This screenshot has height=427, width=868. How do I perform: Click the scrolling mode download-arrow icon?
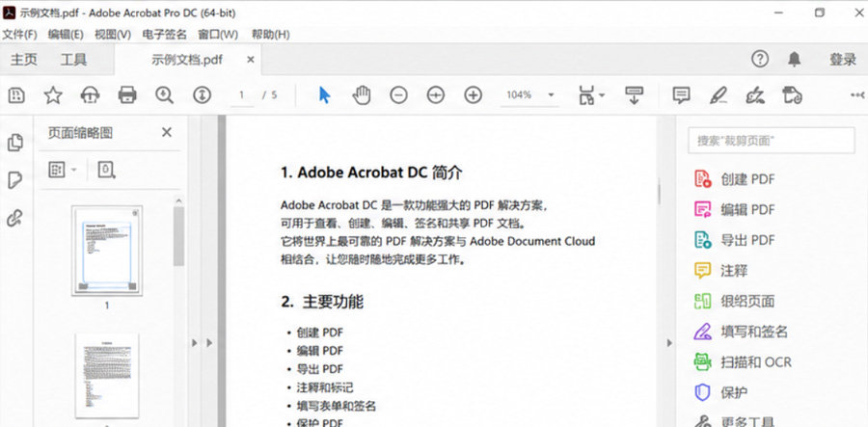(634, 95)
